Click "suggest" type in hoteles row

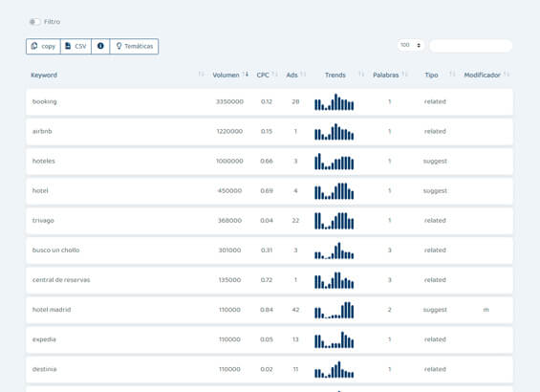pos(435,161)
